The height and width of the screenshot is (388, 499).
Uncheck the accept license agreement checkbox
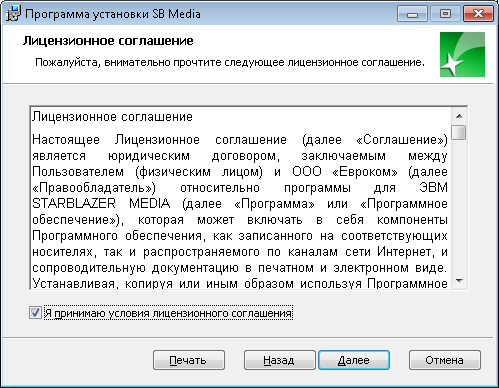point(35,313)
